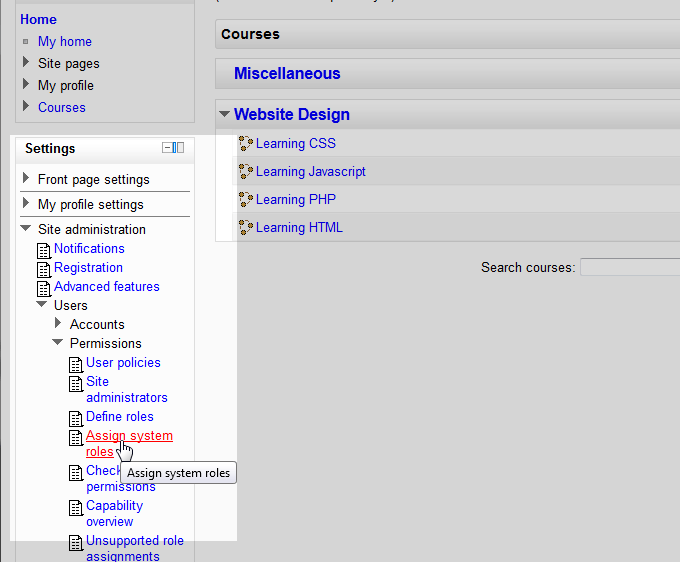Click the User policies page icon
This screenshot has height=562, width=680.
[x=76, y=364]
